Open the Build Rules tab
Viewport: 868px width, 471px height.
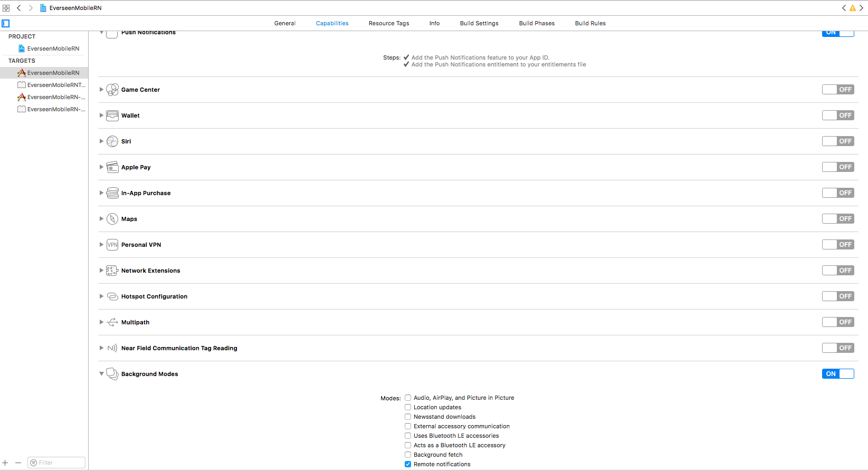click(590, 23)
